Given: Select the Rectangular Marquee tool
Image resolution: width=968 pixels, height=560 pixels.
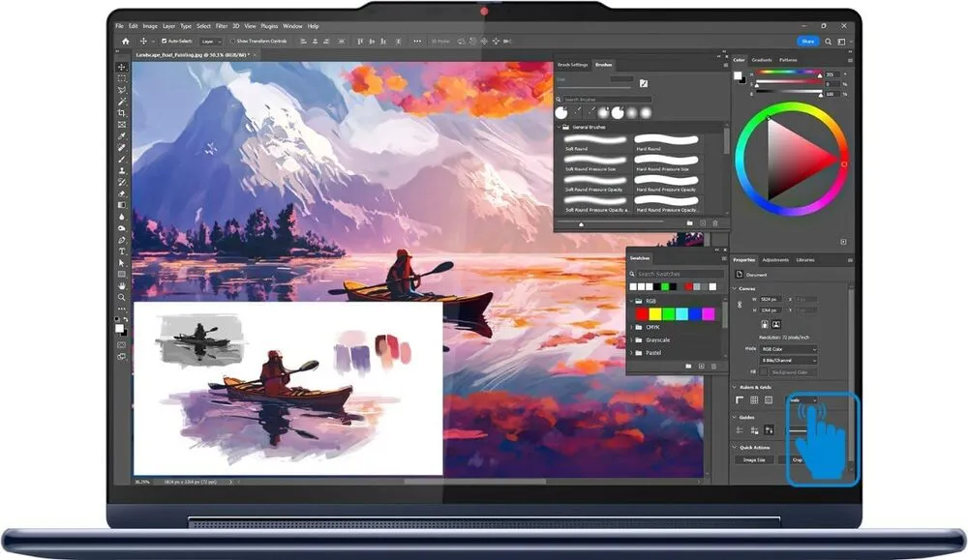Looking at the screenshot, I should (x=122, y=79).
